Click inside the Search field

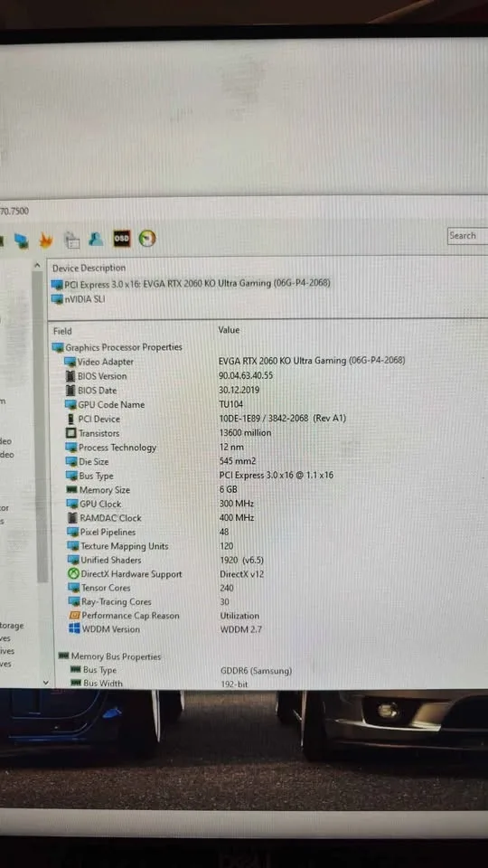pos(467,236)
